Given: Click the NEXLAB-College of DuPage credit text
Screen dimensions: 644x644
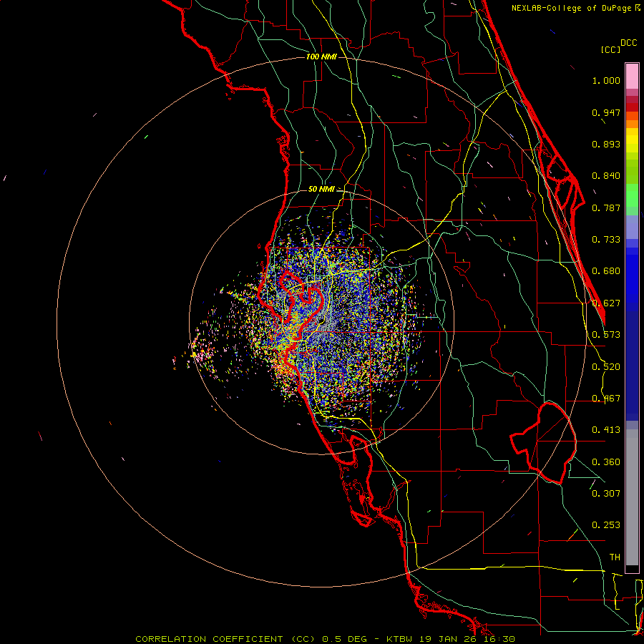Looking at the screenshot, I should tap(571, 8).
